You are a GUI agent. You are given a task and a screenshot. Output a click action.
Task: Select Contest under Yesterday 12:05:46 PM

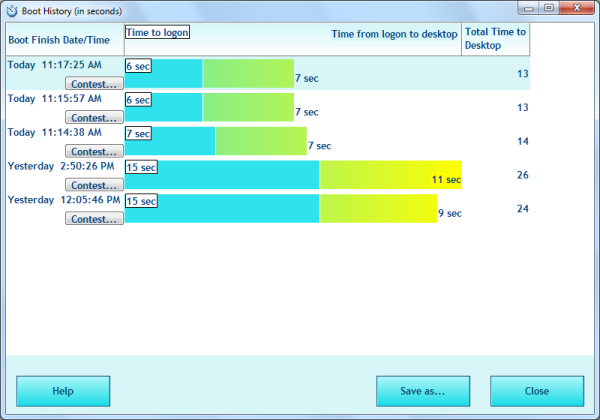(x=94, y=219)
